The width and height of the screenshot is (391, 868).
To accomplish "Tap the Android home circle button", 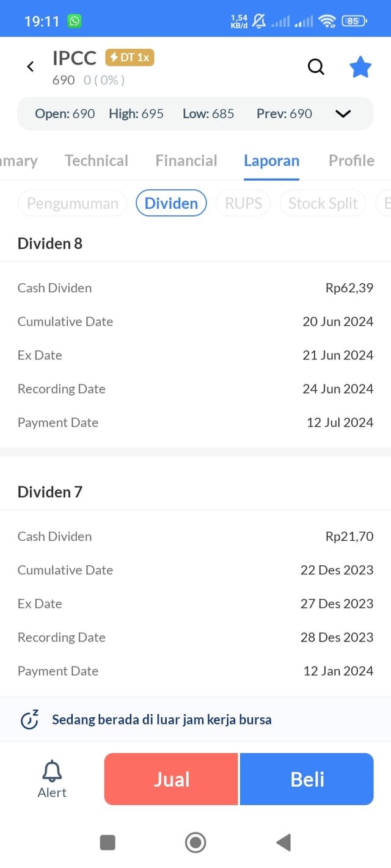I will [195, 842].
